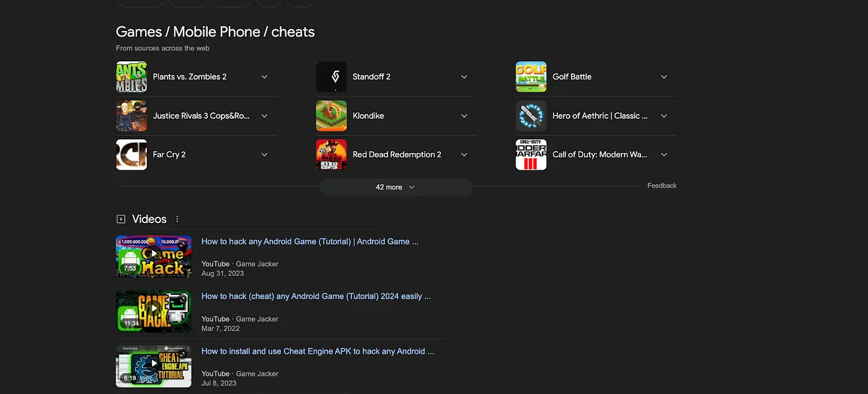The image size is (868, 394).
Task: Show 42 more games
Action: click(396, 187)
